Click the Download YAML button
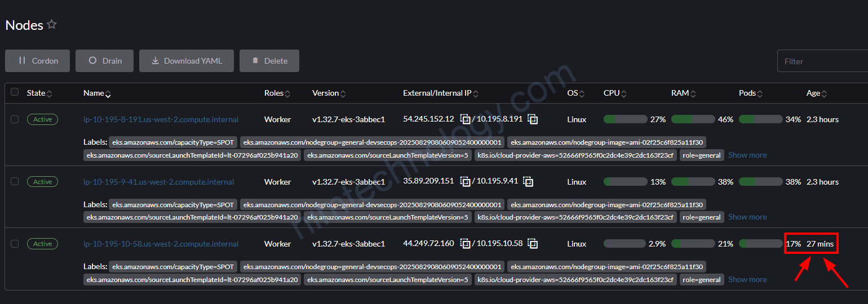Screen dimensions: 868x304 pyautogui.click(x=187, y=61)
